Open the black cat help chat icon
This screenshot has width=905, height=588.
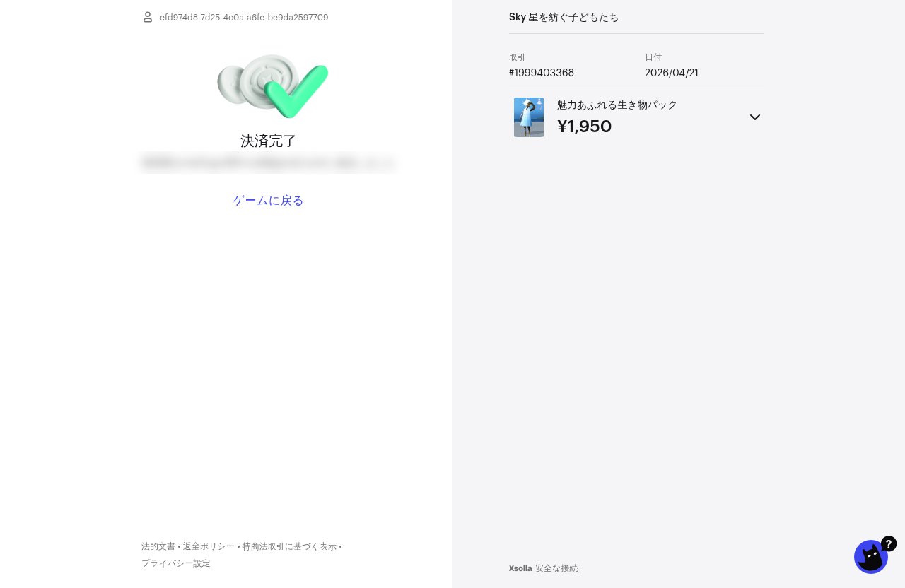click(871, 557)
